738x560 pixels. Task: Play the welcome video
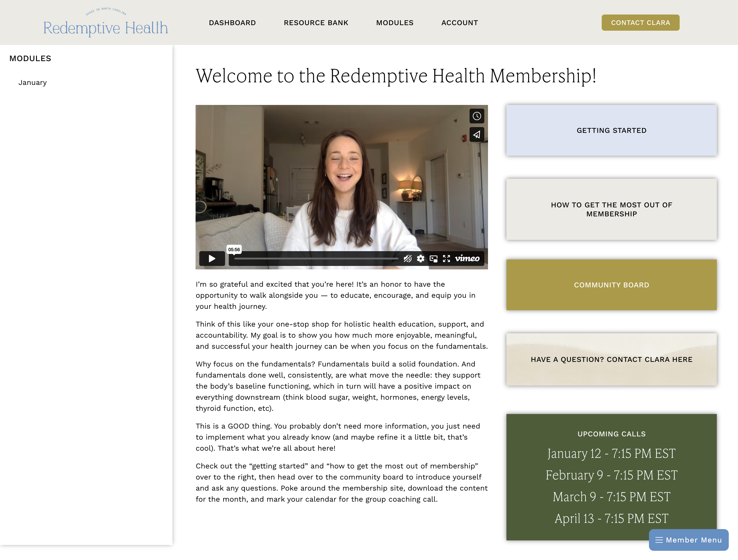tap(212, 259)
